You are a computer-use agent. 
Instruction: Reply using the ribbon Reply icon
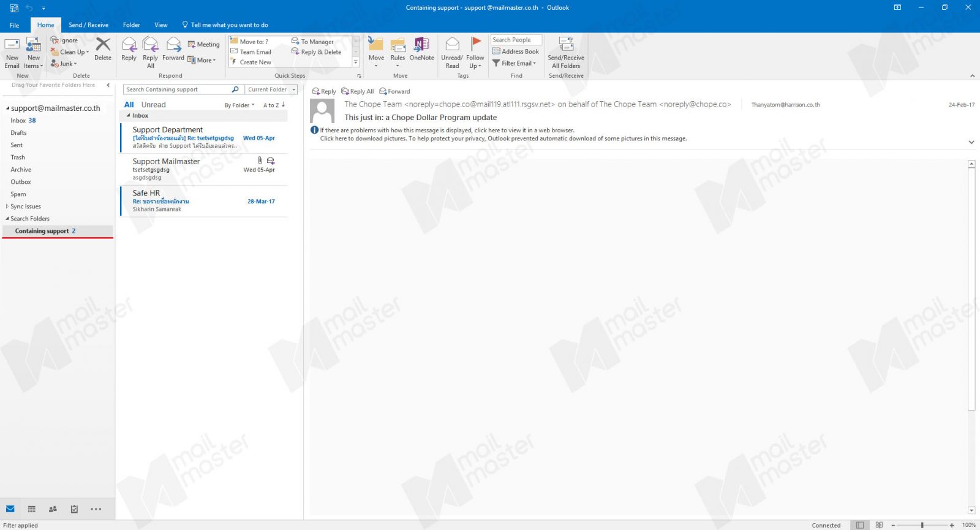click(x=129, y=49)
